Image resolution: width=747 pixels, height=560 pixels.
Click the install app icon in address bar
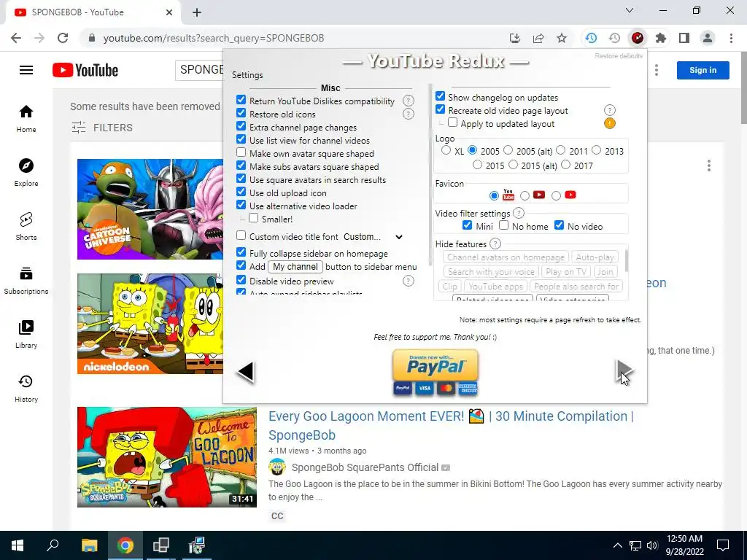pos(515,38)
